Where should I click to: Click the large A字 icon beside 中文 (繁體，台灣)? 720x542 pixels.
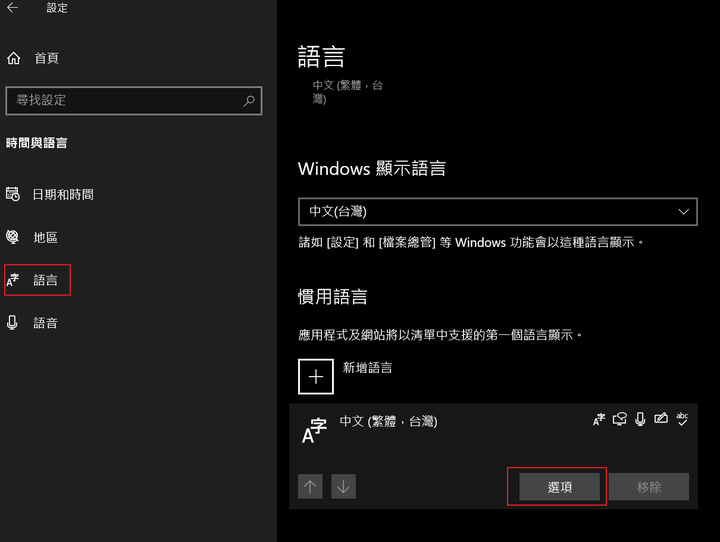(315, 431)
